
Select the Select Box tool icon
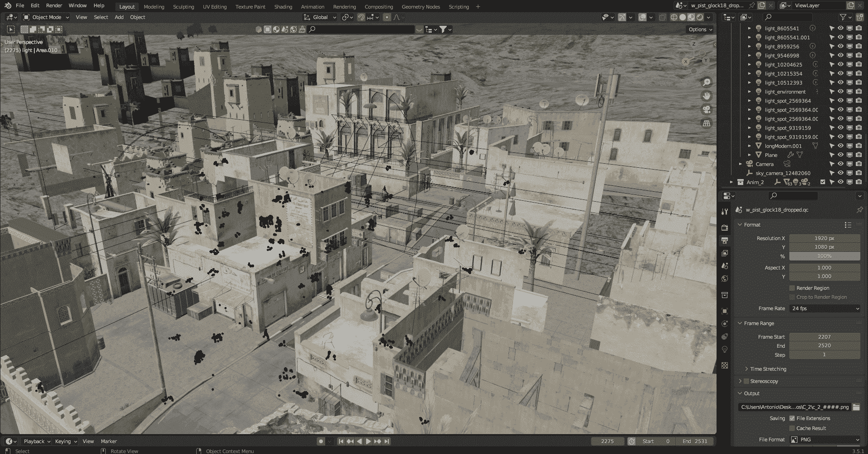11,29
